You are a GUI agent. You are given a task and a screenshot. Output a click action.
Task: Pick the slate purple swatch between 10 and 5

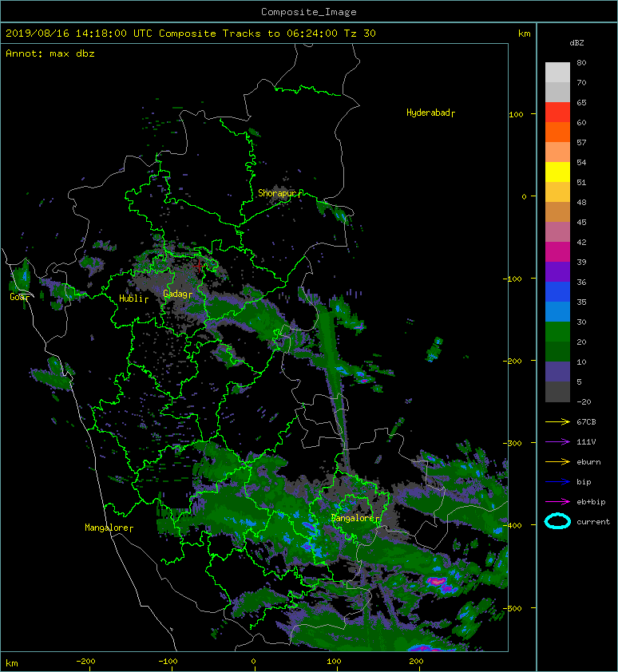(557, 372)
